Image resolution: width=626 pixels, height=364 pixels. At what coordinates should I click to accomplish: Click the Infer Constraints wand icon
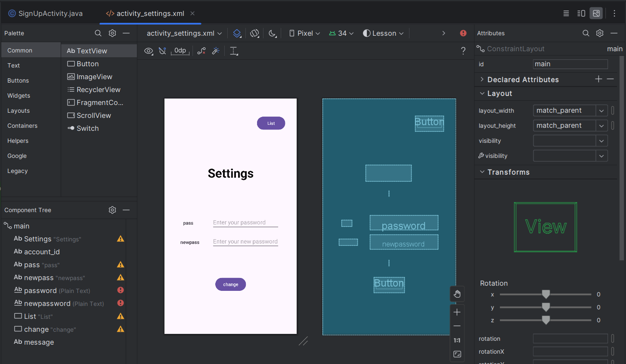point(216,51)
